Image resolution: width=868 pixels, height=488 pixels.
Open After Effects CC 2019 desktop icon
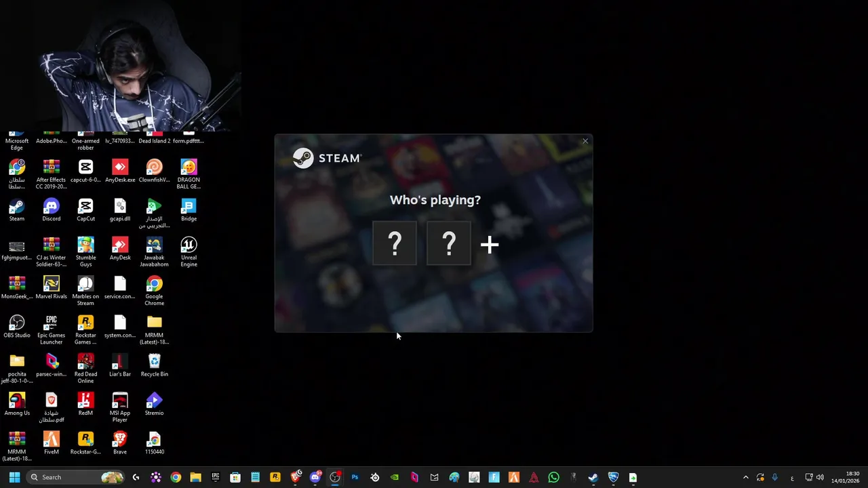[x=52, y=174]
